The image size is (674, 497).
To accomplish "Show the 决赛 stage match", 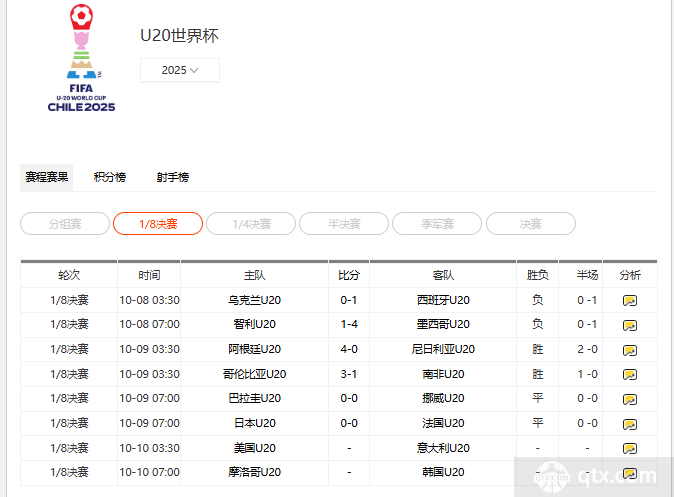I will pos(530,224).
